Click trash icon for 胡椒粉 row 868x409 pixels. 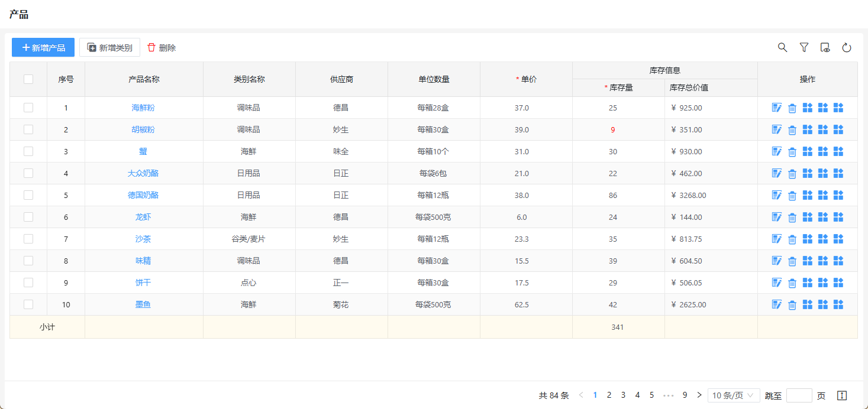[792, 130]
